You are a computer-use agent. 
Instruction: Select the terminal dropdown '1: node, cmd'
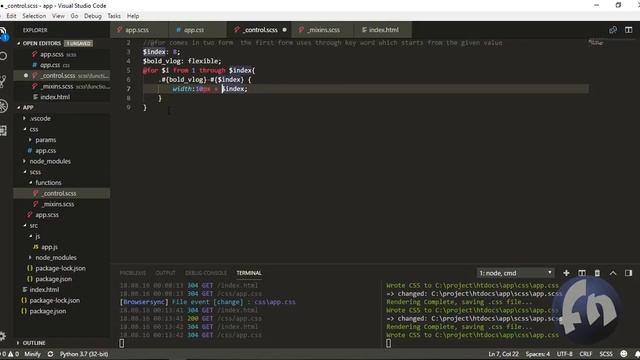coord(515,273)
